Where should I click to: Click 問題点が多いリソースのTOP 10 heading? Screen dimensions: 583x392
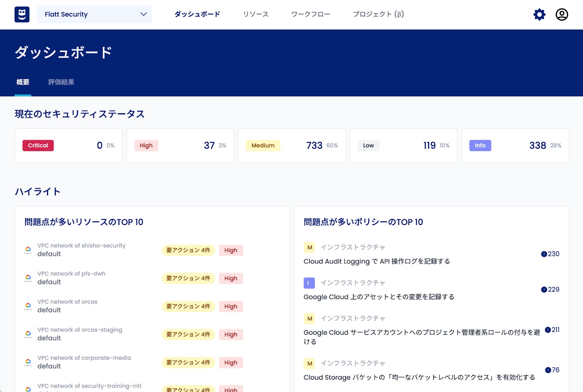[84, 222]
